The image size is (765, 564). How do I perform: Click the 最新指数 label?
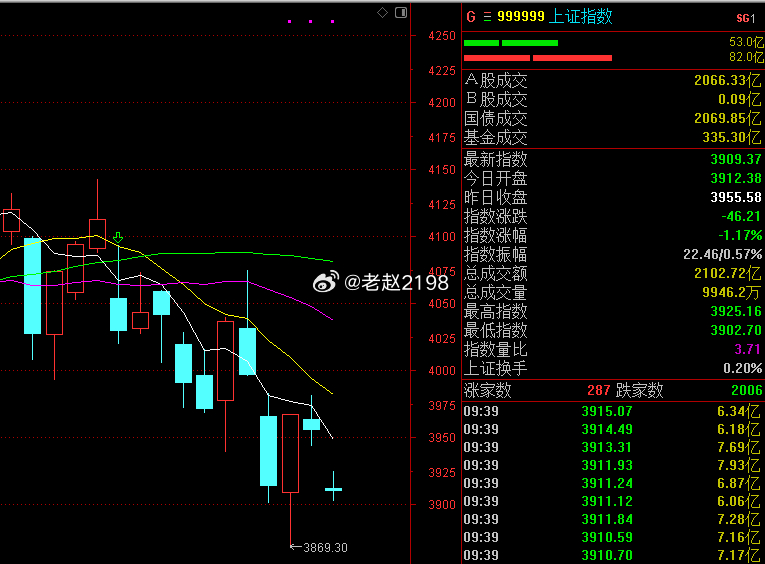[x=496, y=160]
